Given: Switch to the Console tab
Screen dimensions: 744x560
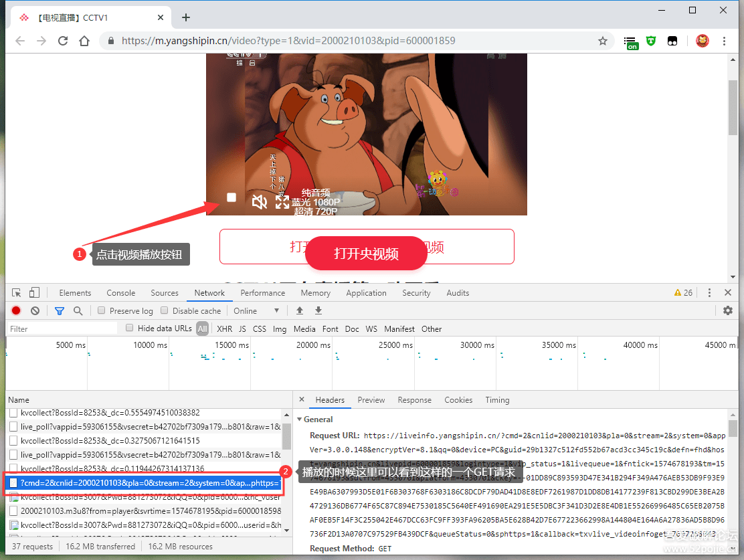Looking at the screenshot, I should click(120, 293).
